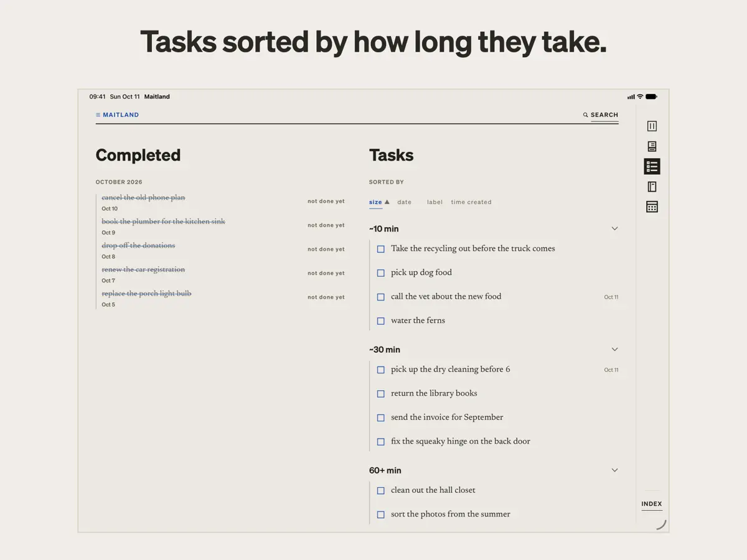Click the 09:41 clock in status bar
The width and height of the screenshot is (747, 560).
tap(97, 97)
